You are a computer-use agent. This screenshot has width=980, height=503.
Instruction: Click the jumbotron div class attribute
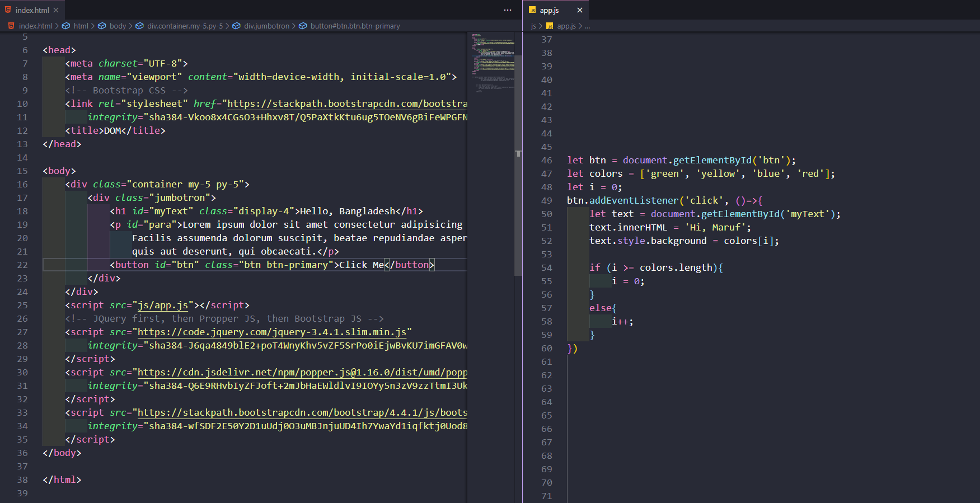click(163, 198)
